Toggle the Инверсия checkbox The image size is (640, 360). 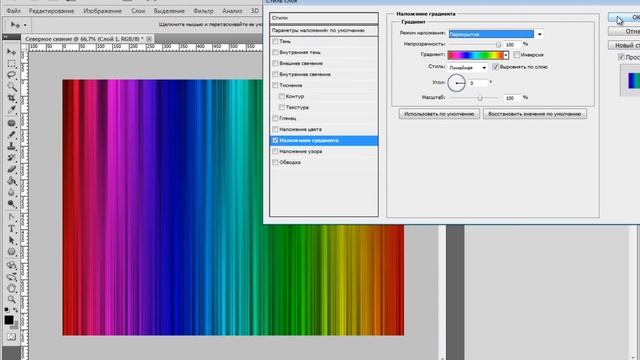(517, 55)
